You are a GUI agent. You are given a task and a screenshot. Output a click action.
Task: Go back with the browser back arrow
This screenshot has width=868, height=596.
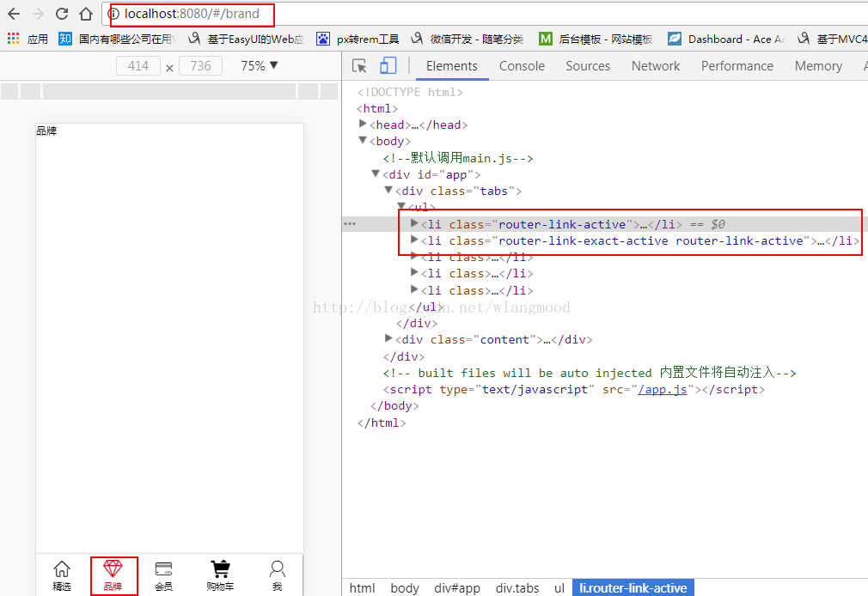[13, 13]
